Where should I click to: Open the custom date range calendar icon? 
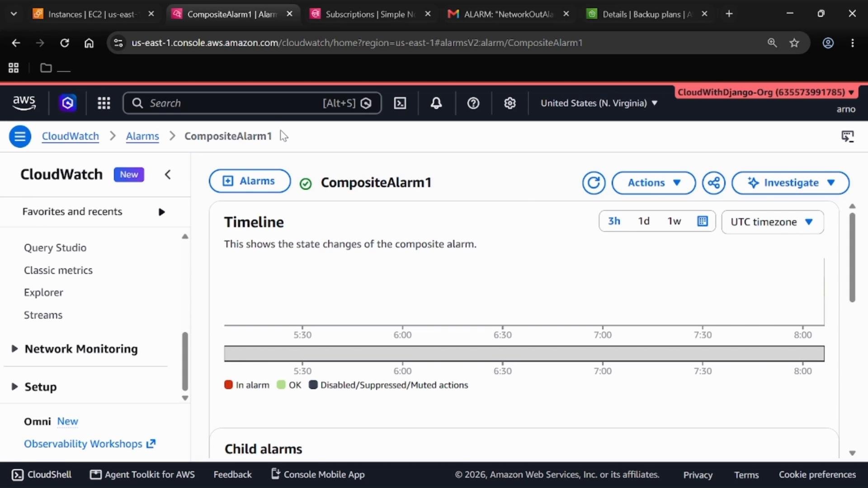[x=703, y=221]
